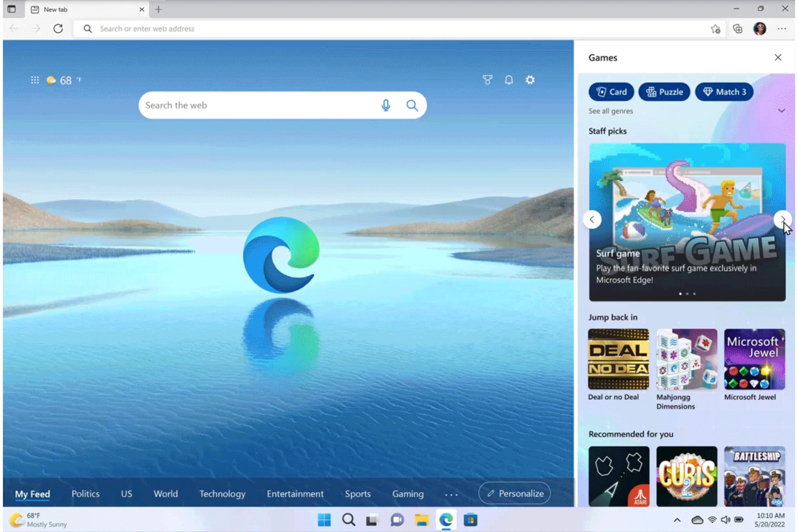Click the notifications bell icon
This screenshot has height=532, width=798.
[509, 80]
